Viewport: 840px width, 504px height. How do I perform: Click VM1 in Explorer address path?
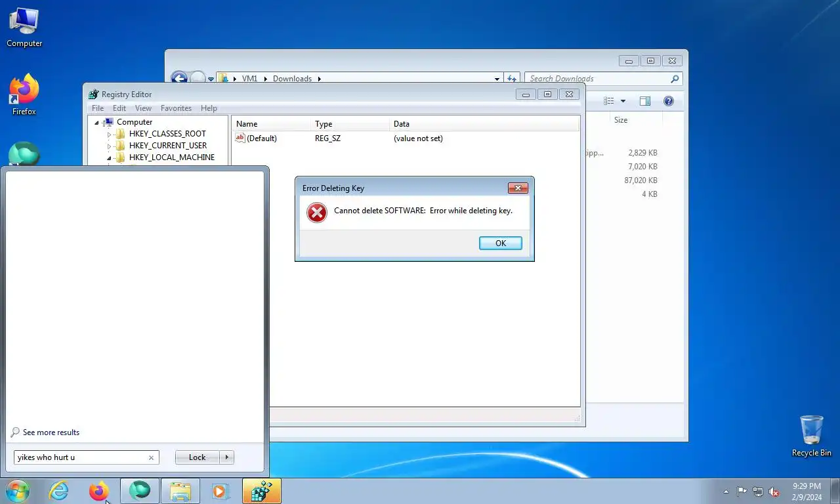coord(249,79)
